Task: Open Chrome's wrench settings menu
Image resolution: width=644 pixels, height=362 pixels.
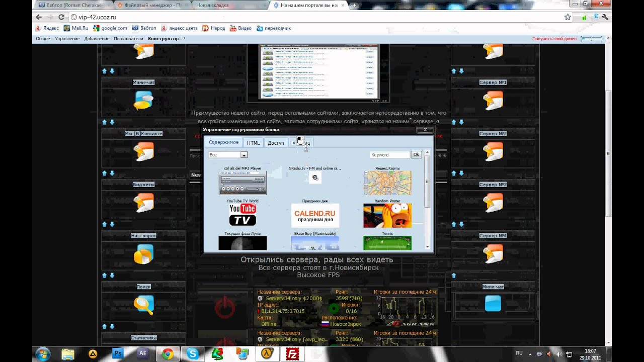Action: click(605, 17)
